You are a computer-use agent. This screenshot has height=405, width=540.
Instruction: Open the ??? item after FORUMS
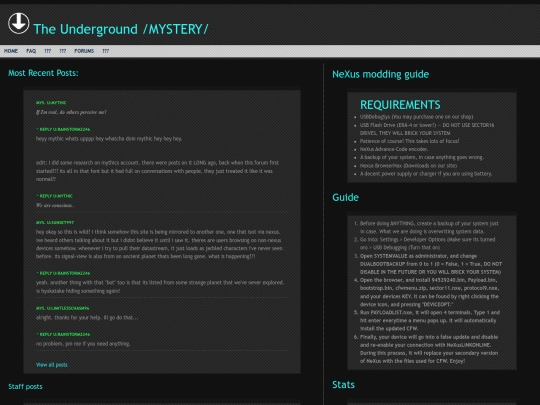pyautogui.click(x=106, y=51)
